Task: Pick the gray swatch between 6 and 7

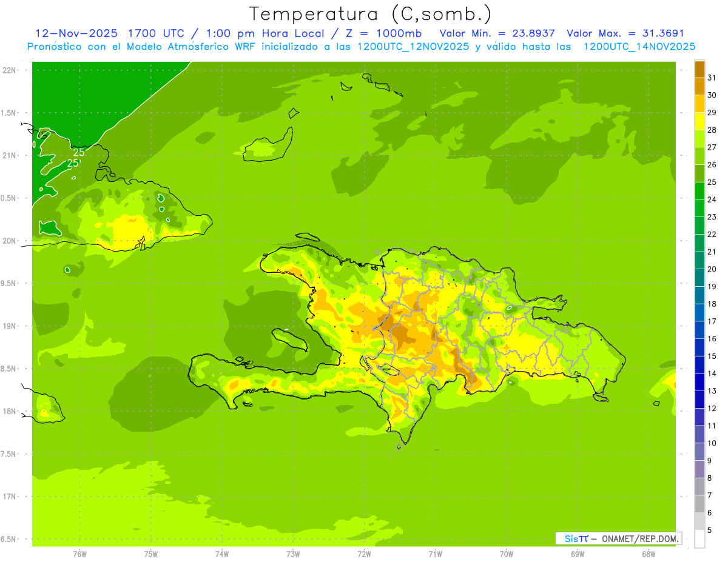Action: pos(699,504)
